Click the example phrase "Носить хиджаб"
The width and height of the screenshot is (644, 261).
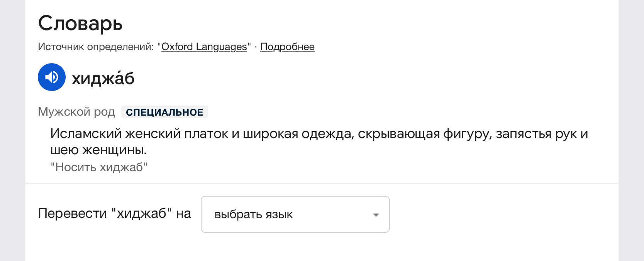pos(99,167)
